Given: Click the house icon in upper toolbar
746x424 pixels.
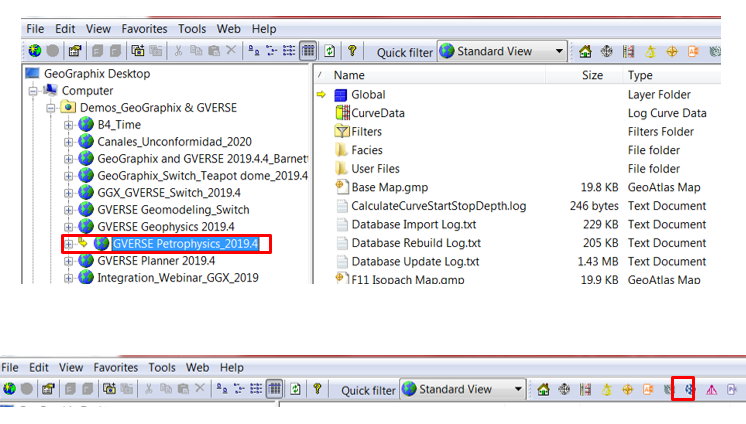Looking at the screenshot, I should pos(585,51).
